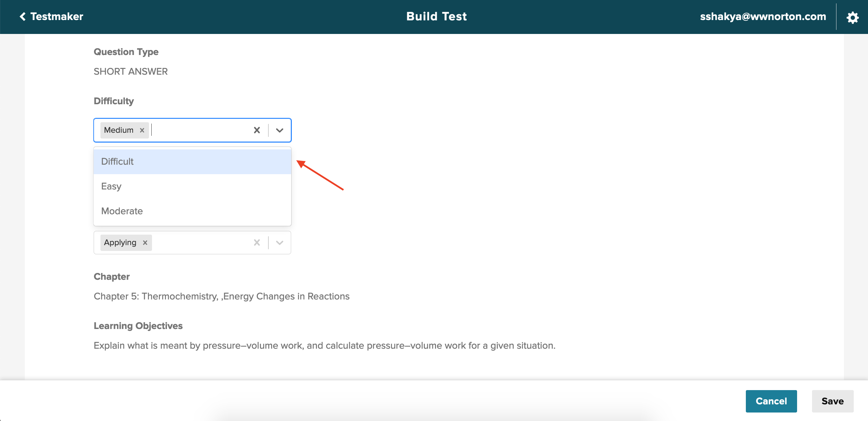Click the Applying tag label
This screenshot has width=868, height=421.
click(x=120, y=243)
